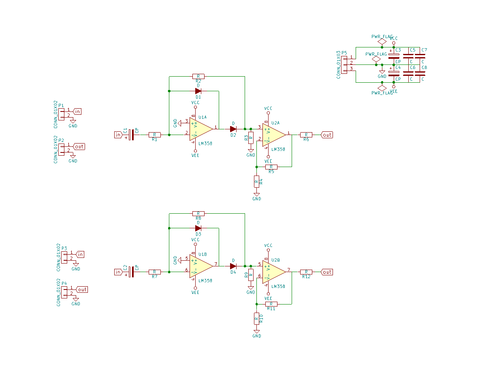The width and height of the screenshot is (480, 371).
Task: Click diode D4 between U1B and U2B
Action: pyautogui.click(x=233, y=266)
